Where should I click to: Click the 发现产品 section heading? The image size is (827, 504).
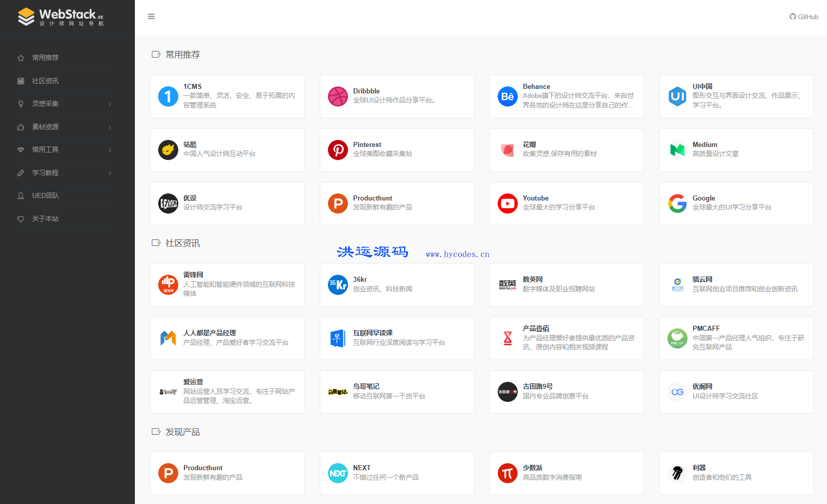point(183,432)
